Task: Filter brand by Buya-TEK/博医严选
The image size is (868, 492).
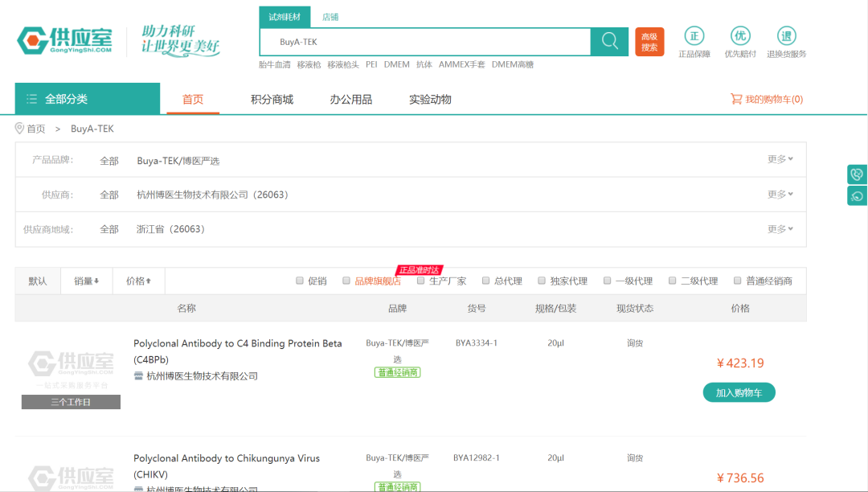Action: pyautogui.click(x=178, y=161)
